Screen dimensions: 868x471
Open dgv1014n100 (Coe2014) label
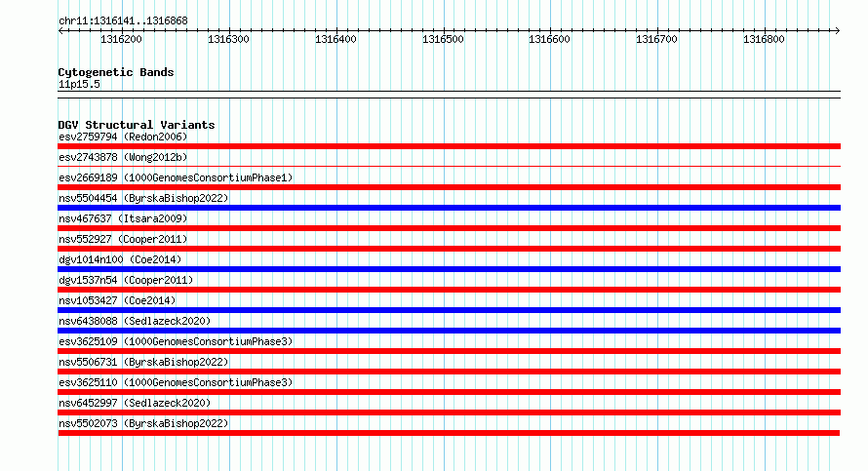(120, 259)
